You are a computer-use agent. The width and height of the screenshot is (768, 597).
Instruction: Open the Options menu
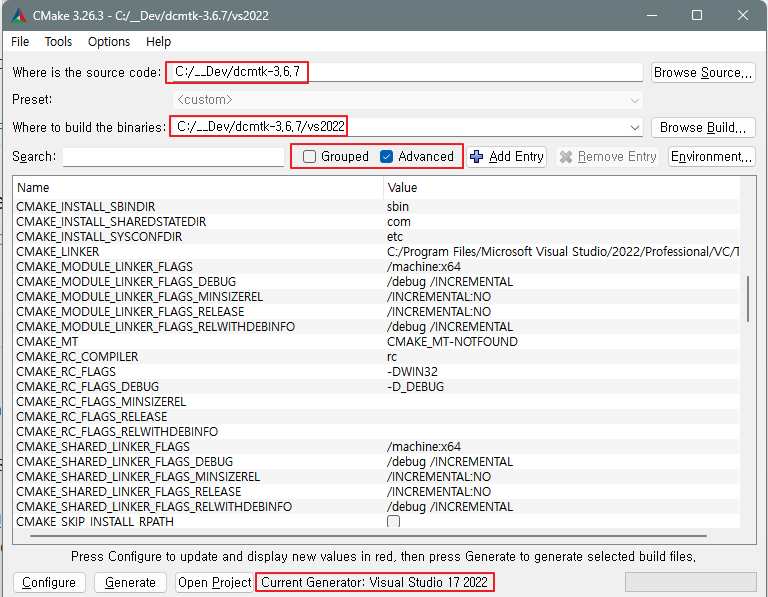click(109, 42)
